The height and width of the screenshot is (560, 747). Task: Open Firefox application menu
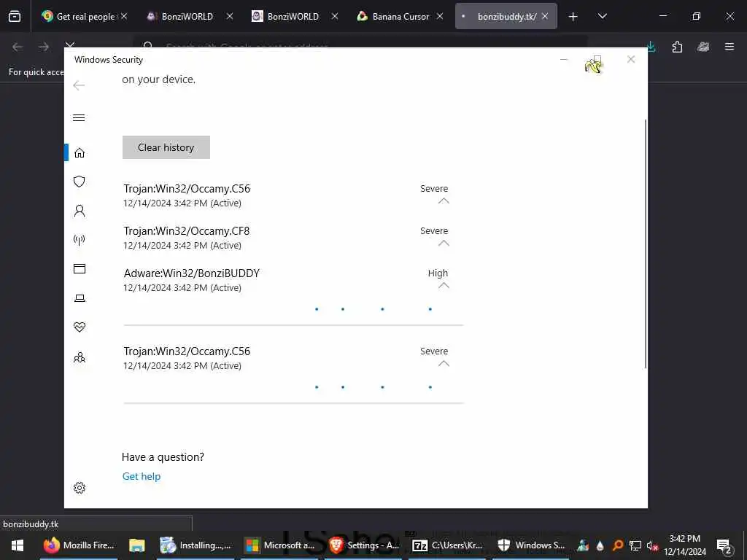click(x=729, y=47)
